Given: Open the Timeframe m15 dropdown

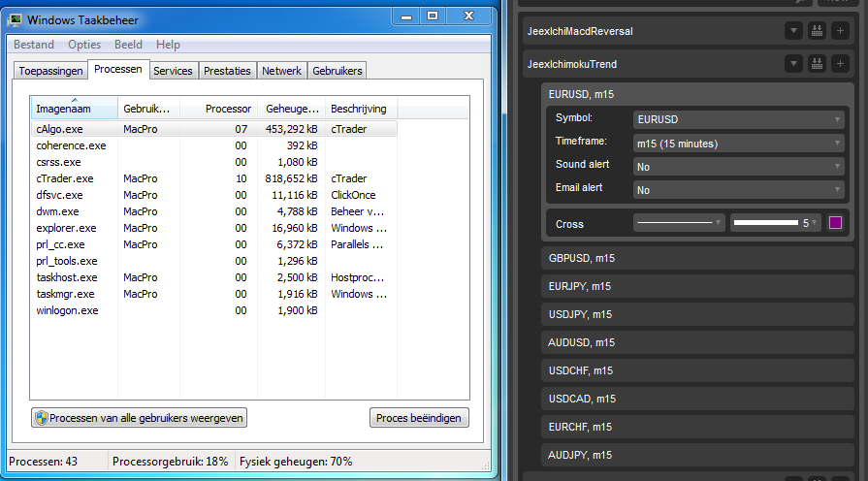Looking at the screenshot, I should [x=738, y=144].
